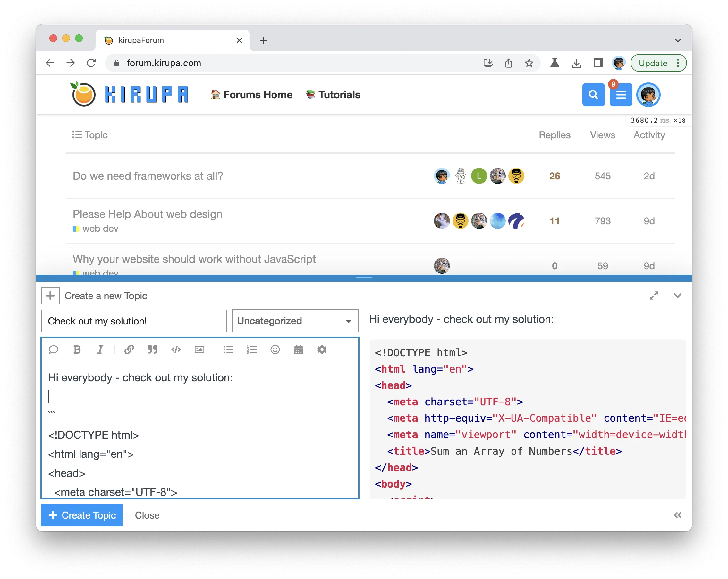Image resolution: width=728 pixels, height=579 pixels.
Task: Open the user profile avatar menu in forum header
Action: click(x=648, y=95)
